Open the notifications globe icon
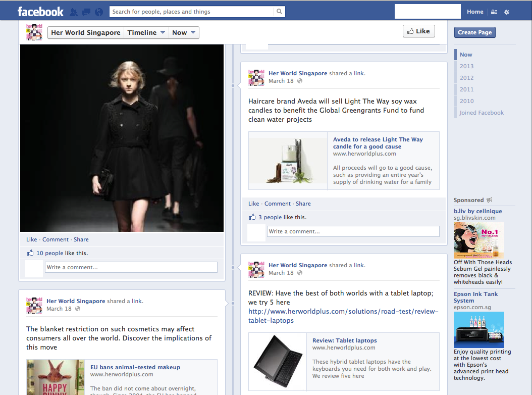This screenshot has width=532, height=395. [x=99, y=12]
